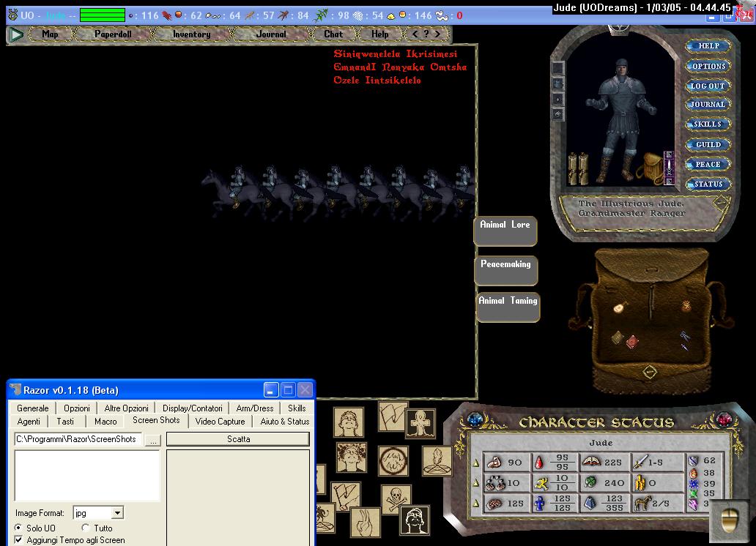Click the ankh cross spell icon

click(420, 424)
